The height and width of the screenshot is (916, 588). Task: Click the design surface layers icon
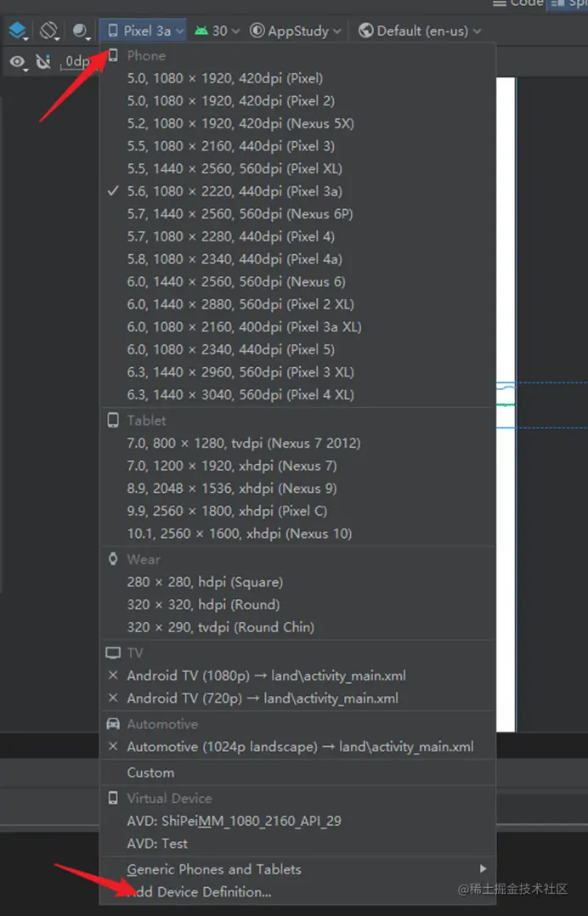[x=18, y=31]
